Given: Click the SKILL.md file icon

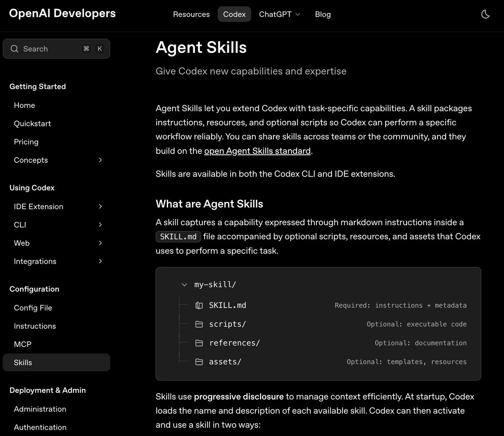Looking at the screenshot, I should [x=199, y=305].
